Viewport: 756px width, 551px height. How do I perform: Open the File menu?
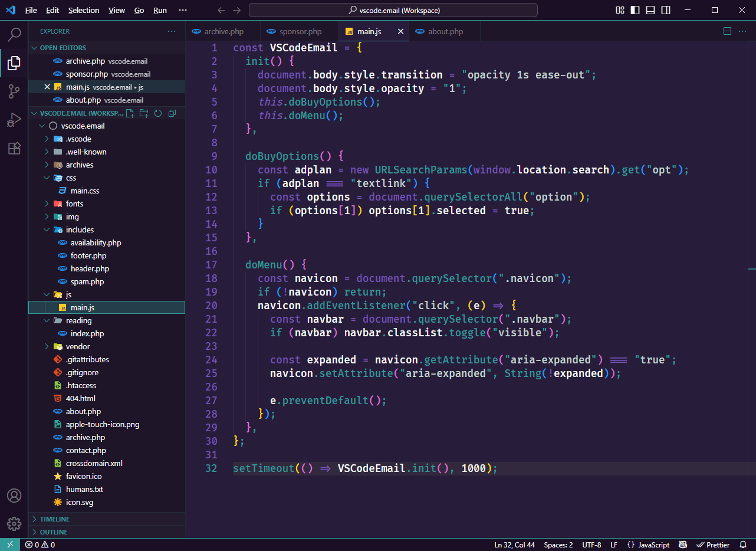click(x=31, y=10)
